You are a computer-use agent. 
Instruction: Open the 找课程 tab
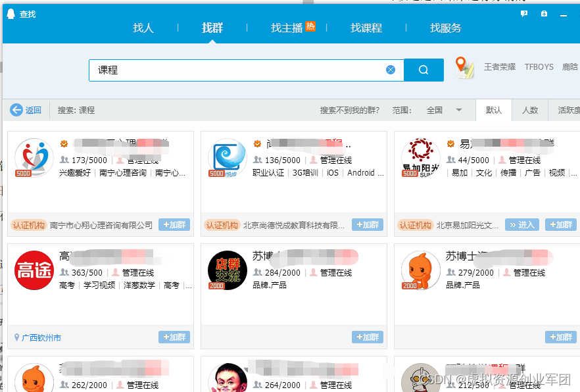click(366, 28)
